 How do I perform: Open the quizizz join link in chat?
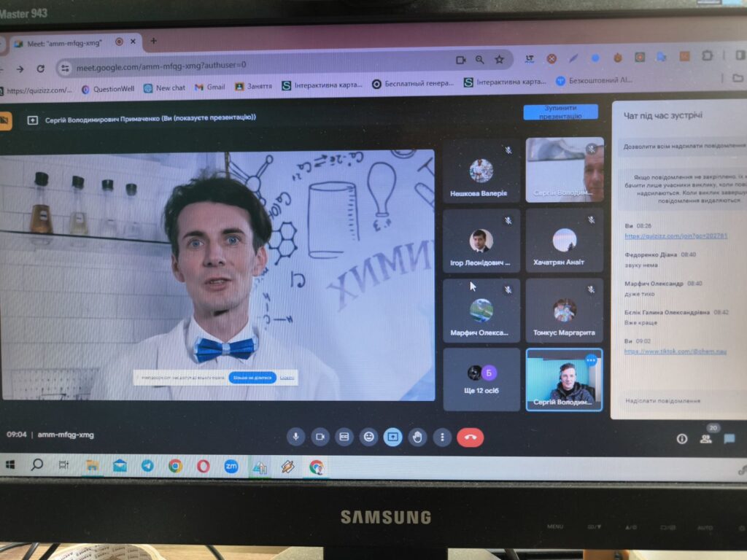(676, 236)
